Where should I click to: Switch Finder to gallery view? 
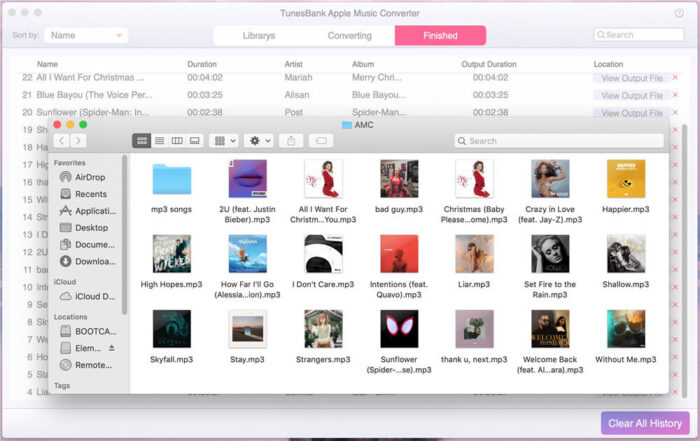point(195,141)
